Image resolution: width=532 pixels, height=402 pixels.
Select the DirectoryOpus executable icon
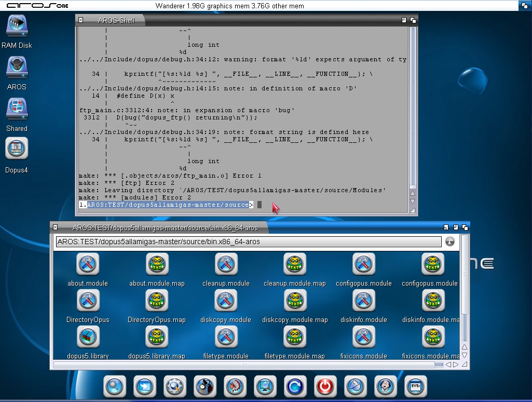(x=88, y=300)
